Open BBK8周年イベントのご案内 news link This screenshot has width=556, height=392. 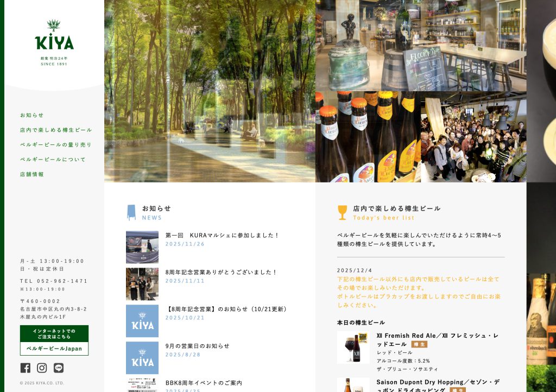point(204,383)
